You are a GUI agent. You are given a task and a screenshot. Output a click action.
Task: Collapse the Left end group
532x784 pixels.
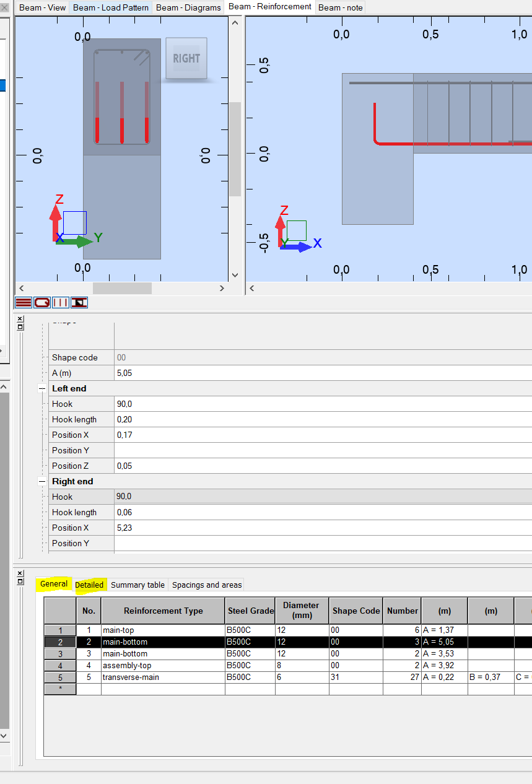coord(41,388)
